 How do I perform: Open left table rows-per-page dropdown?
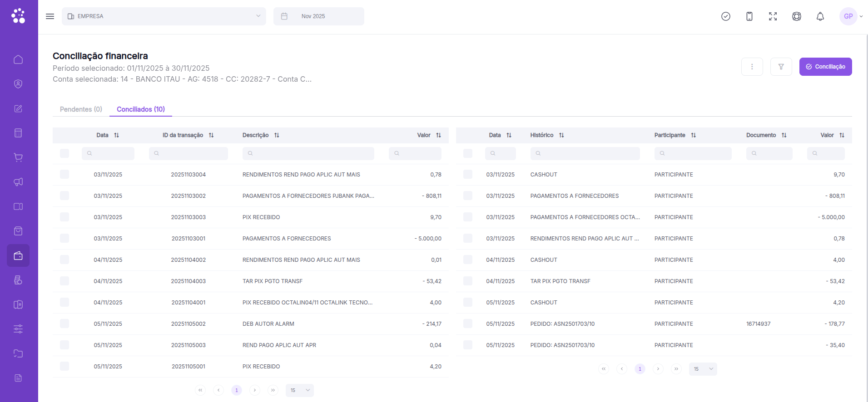coord(300,390)
